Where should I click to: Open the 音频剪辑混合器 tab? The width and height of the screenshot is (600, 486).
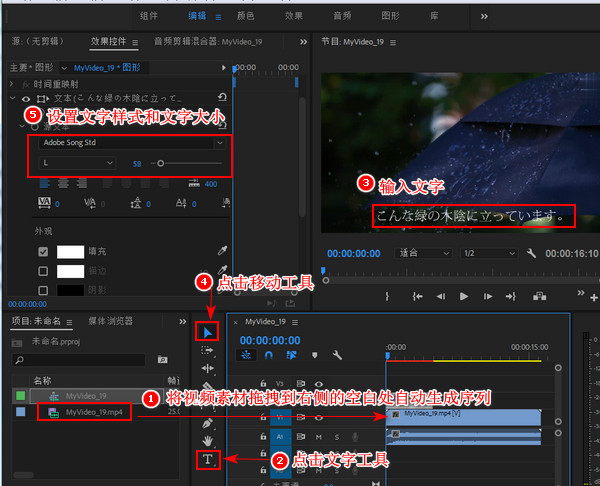click(x=208, y=41)
